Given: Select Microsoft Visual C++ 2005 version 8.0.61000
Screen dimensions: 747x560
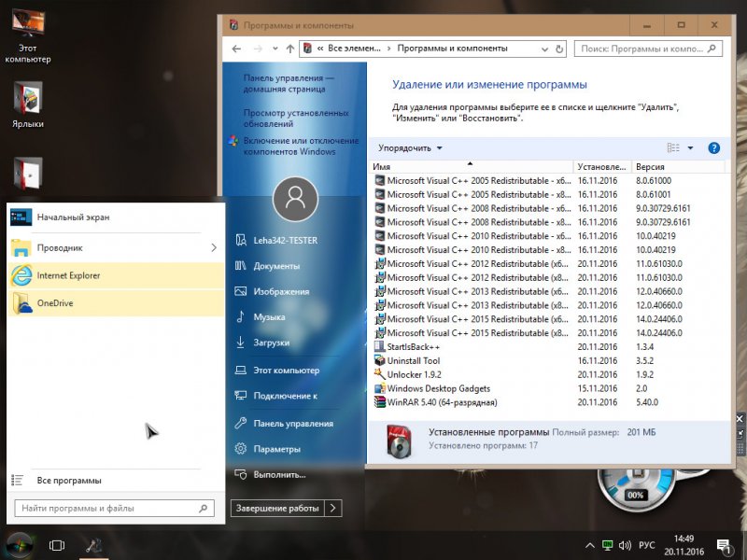Looking at the screenshot, I should coord(548,181).
